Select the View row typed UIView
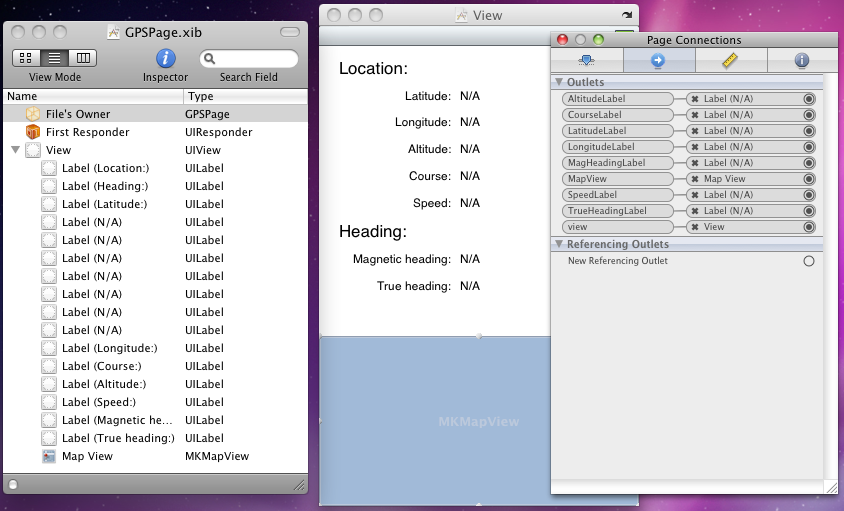Viewport: 844px width, 511px height. coord(156,150)
